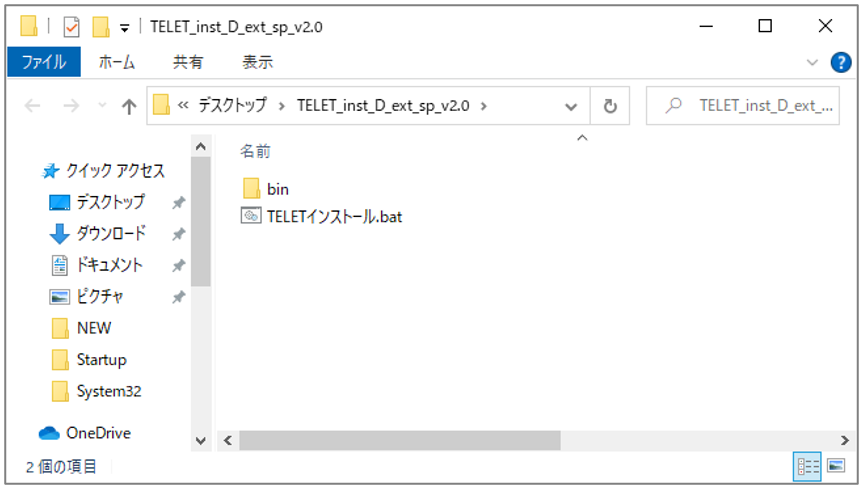Open the recent locations dropdown arrow

[101, 107]
